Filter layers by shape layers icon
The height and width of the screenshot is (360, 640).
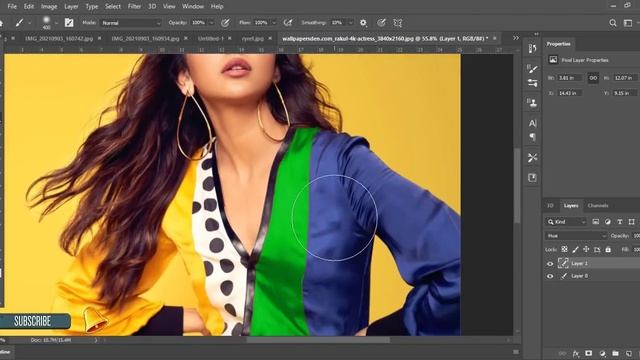[x=631, y=222]
